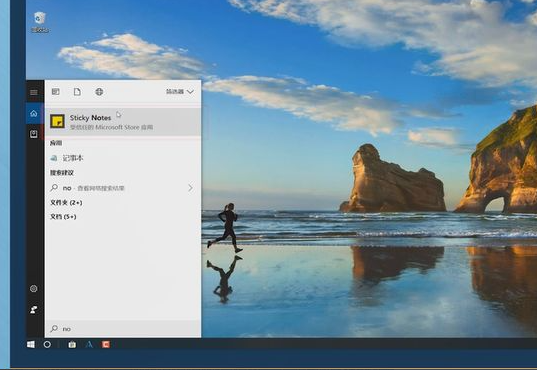The width and height of the screenshot is (537, 370).
Task: Open Microsoft Store from the taskbar
Action: 72,345
